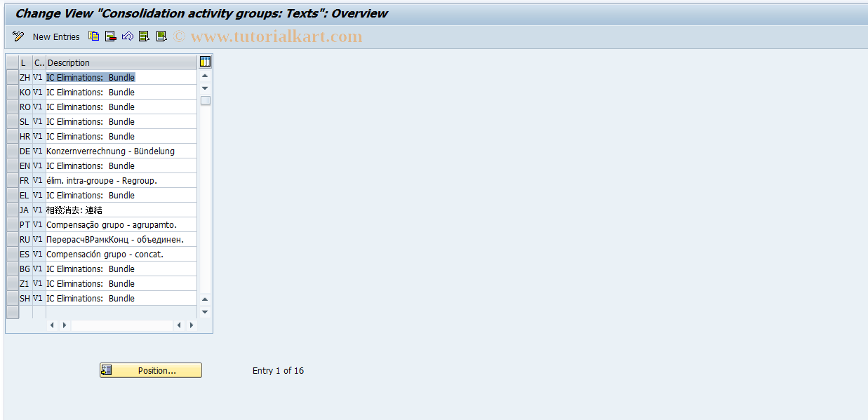Click the Select All icon
868x420 pixels.
(x=144, y=36)
